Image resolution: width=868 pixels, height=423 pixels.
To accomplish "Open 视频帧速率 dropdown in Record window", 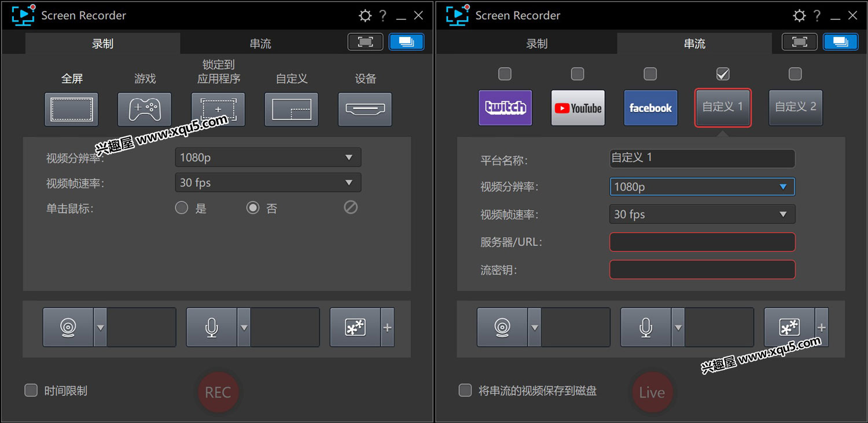I will pyautogui.click(x=268, y=182).
